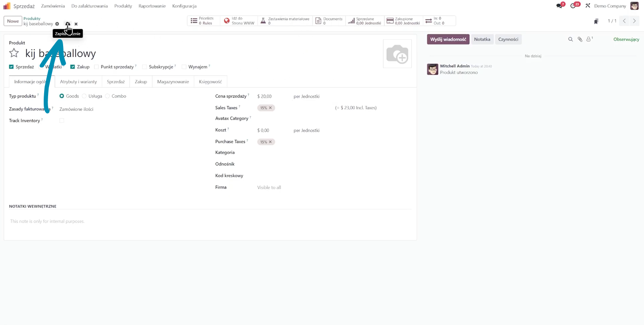
Task: Uncheck the Sprzedaż checkbox
Action: point(11,67)
